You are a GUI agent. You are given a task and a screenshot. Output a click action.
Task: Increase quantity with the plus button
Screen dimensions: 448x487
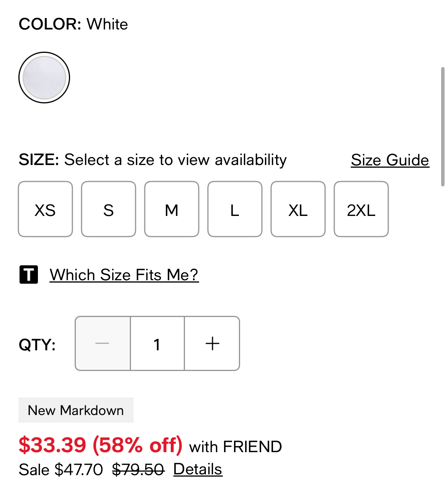(212, 343)
